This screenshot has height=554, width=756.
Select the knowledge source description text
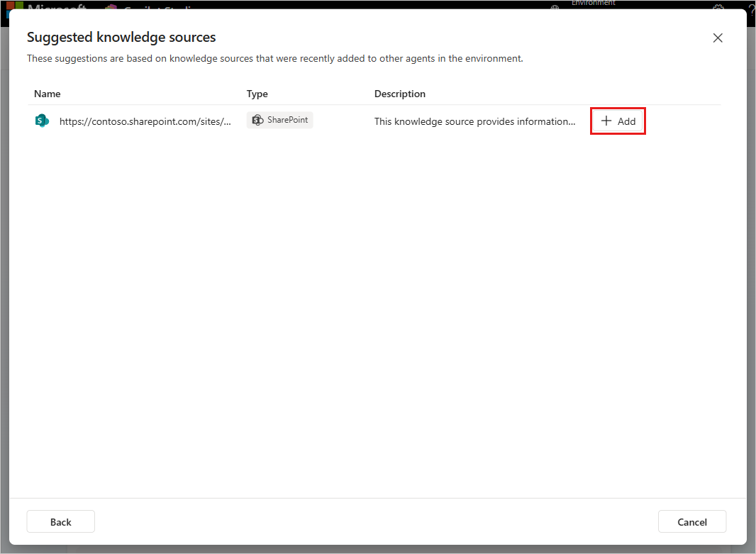[475, 121]
